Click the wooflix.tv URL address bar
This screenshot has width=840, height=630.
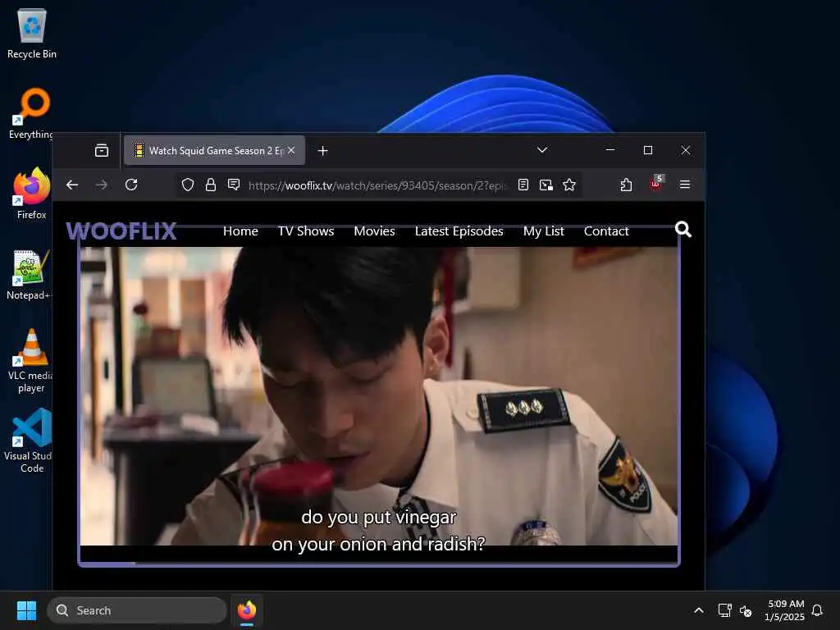pyautogui.click(x=377, y=185)
